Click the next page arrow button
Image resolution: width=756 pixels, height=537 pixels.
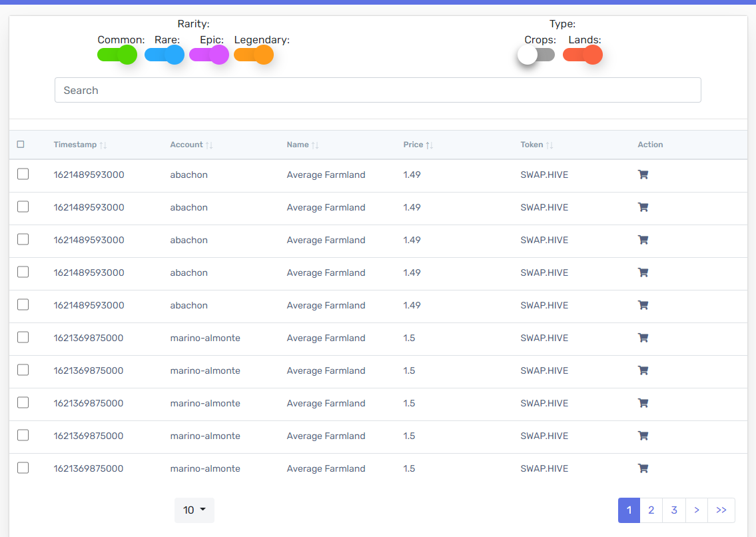point(696,510)
